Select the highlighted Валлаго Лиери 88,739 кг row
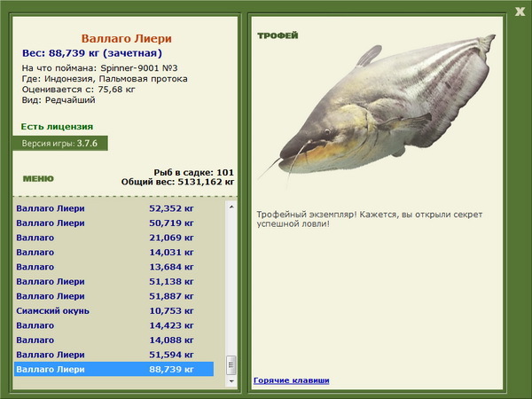The height and width of the screenshot is (399, 532). [x=114, y=369]
